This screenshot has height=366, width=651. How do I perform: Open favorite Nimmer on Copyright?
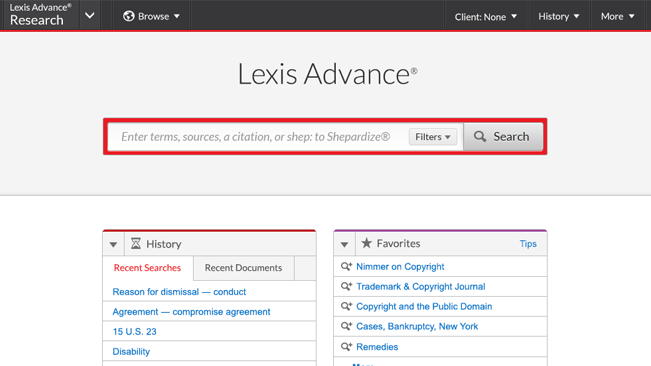[x=400, y=266]
